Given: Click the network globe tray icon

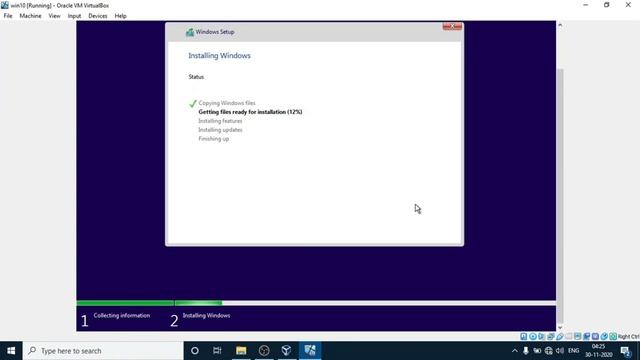Looking at the screenshot, I should tap(549, 351).
